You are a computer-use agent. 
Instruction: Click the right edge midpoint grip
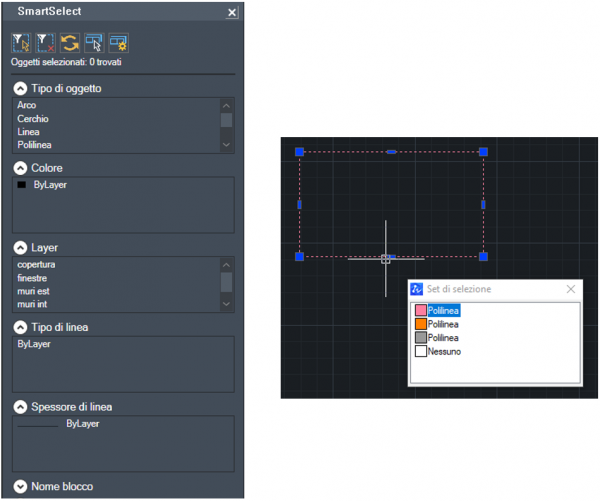point(484,205)
